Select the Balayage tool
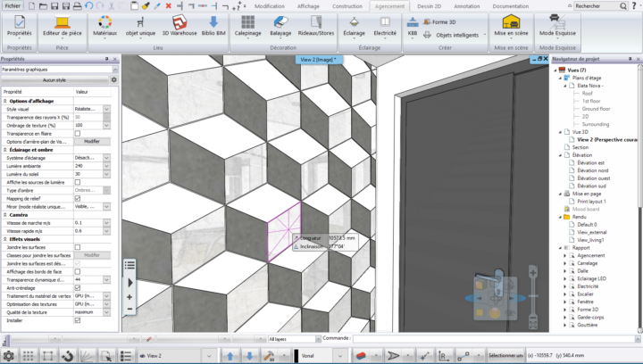 point(280,26)
